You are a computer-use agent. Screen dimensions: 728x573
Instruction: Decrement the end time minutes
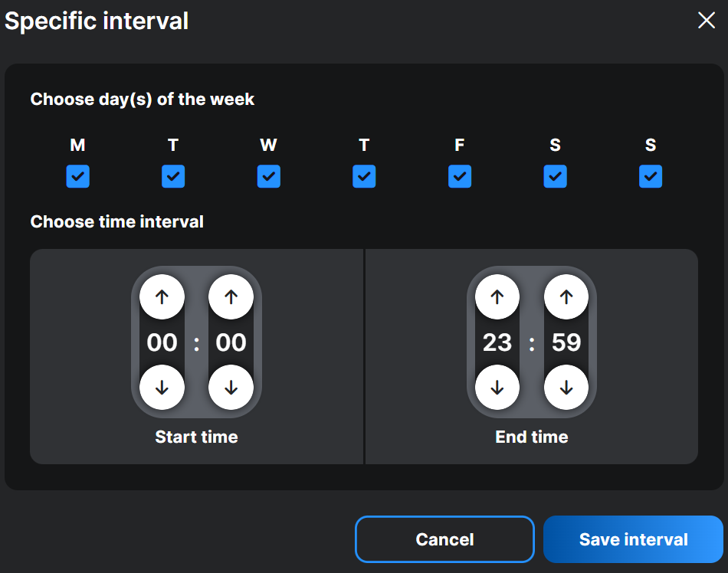[566, 388]
